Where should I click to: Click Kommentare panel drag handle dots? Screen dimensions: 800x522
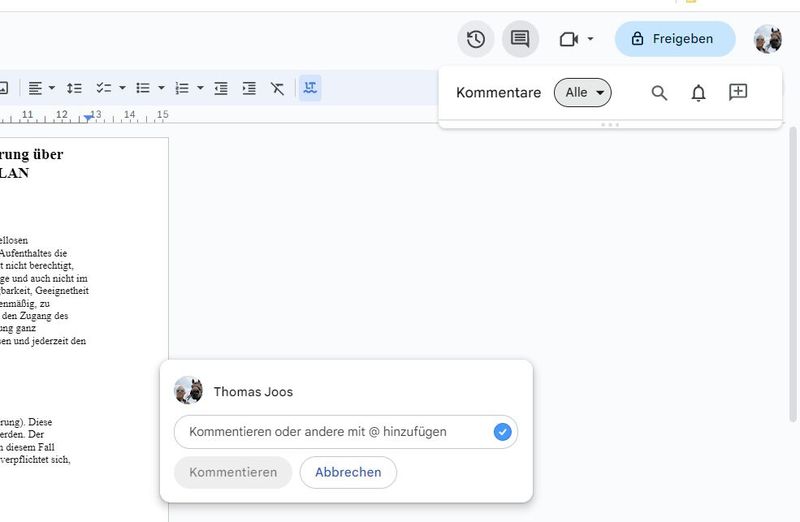[610, 125]
